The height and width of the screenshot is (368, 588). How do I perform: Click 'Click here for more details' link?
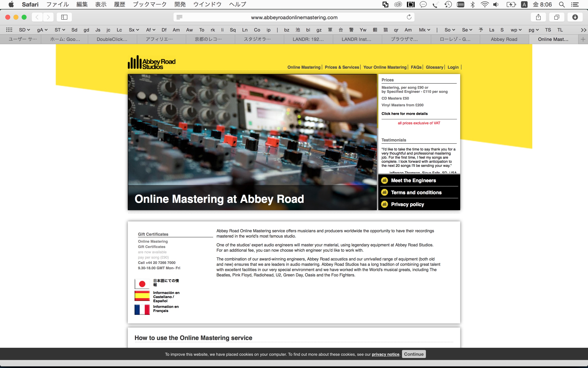pyautogui.click(x=404, y=114)
